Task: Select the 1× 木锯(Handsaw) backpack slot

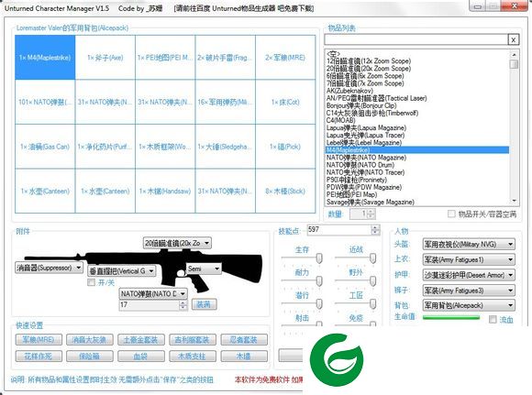Action: [x=165, y=192]
